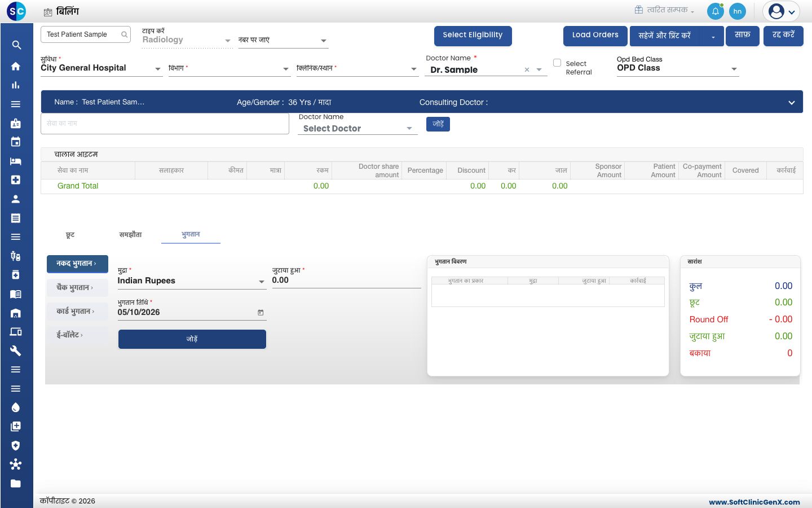Screen dimensions: 812x508
Task: Clear Dr. Sample from Doctor Name field
Action: (527, 69)
